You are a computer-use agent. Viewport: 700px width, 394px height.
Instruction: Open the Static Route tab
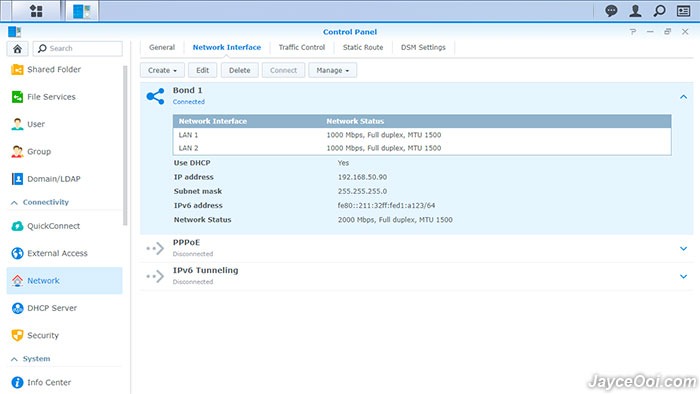(x=363, y=47)
